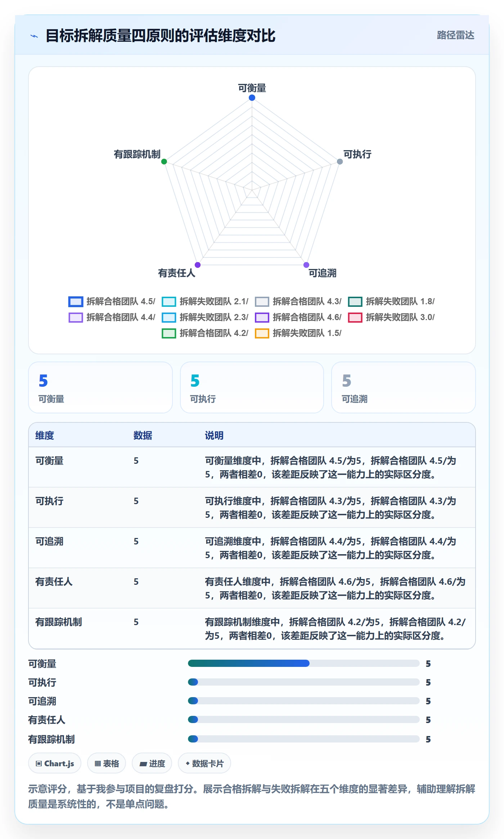Viewport: 504px width, 839px height.
Task: Click the green 有跟踪机制 radar point
Action: click(x=164, y=161)
